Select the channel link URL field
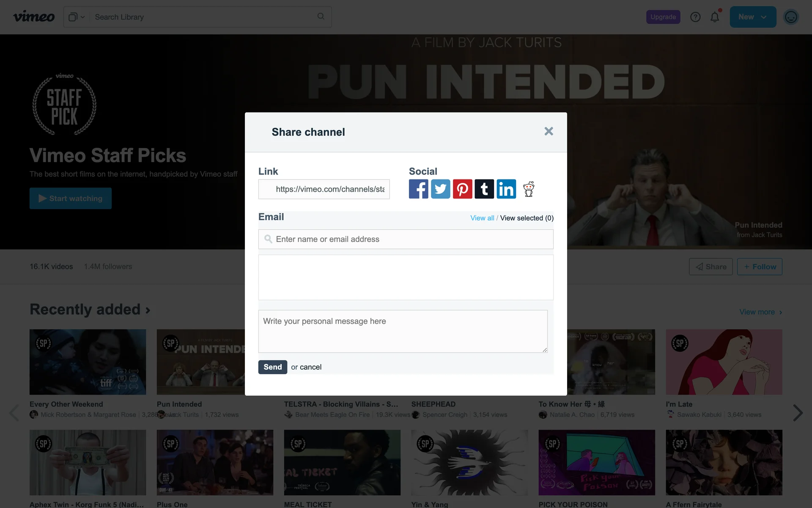The image size is (812, 508). tap(324, 189)
